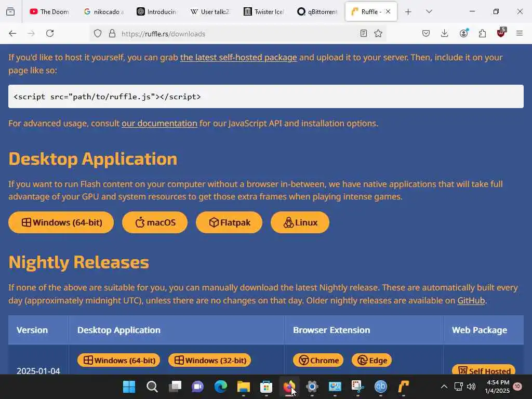532x399 pixels.
Task: Get the nightly Edge browser extension
Action: pos(372,361)
